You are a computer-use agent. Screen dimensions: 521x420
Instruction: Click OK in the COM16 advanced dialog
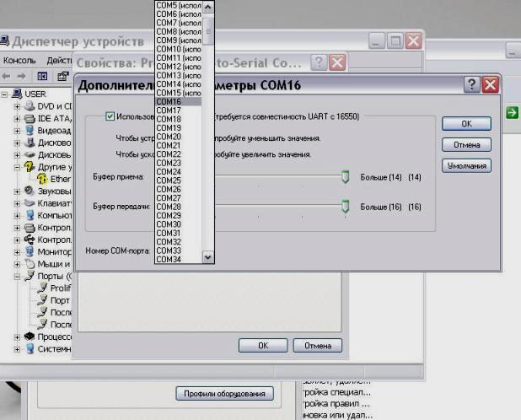tap(466, 124)
